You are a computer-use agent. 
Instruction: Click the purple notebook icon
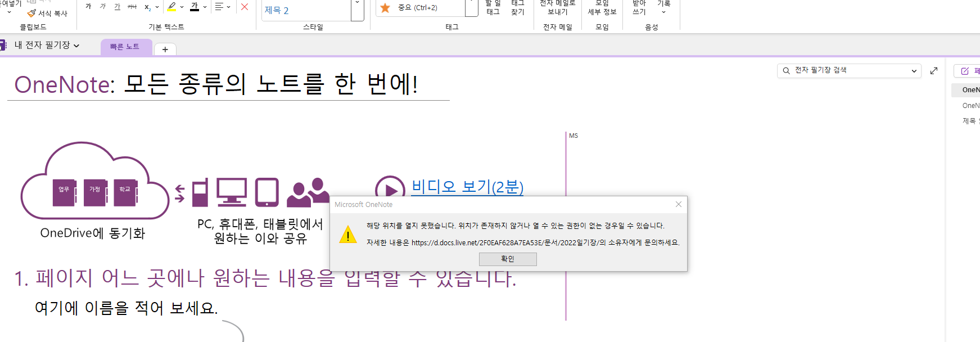[x=3, y=45]
